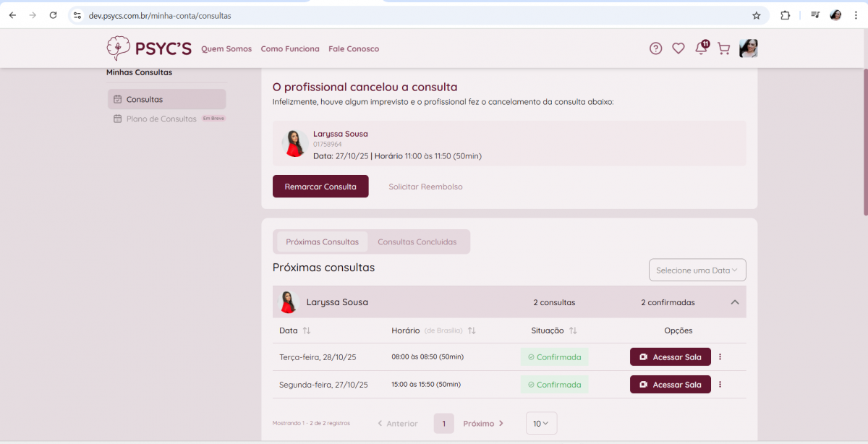Click Solicitar Reembolso link

point(425,187)
